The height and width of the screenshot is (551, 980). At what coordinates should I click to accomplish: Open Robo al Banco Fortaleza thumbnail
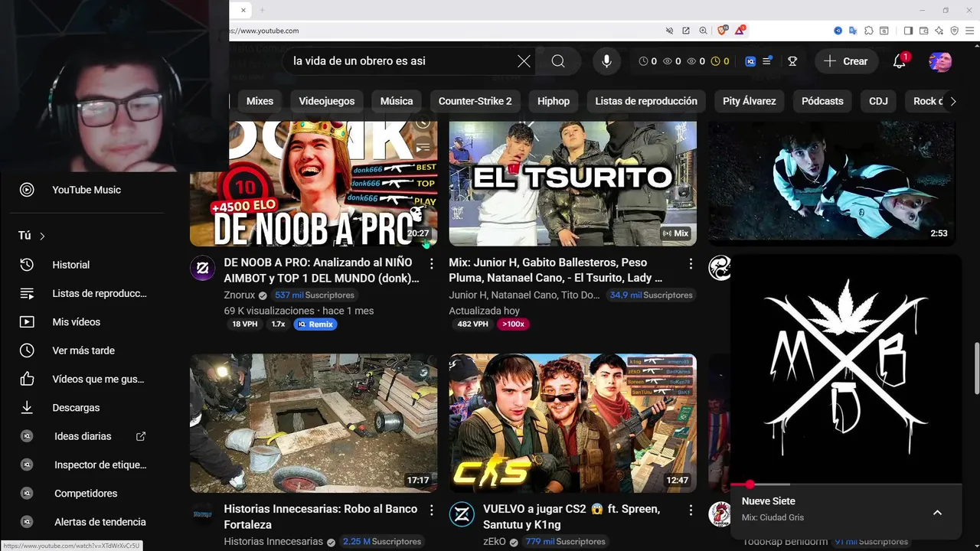coord(314,423)
